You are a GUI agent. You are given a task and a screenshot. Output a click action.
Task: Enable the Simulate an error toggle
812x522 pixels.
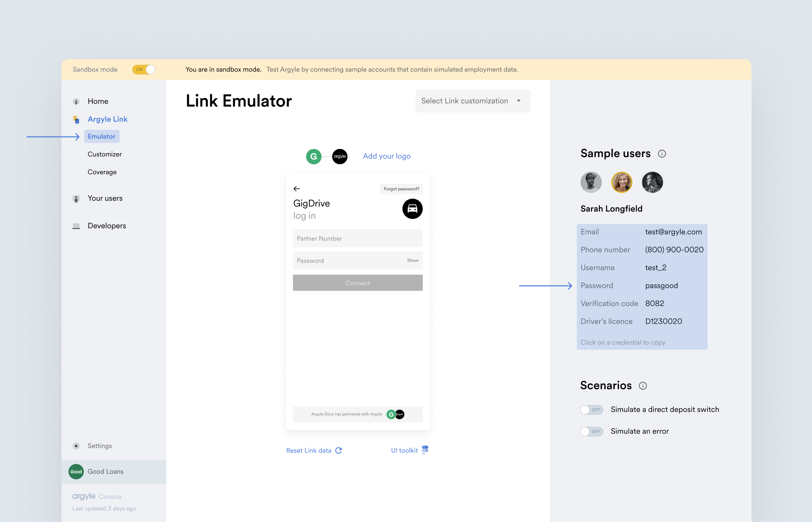pos(591,431)
